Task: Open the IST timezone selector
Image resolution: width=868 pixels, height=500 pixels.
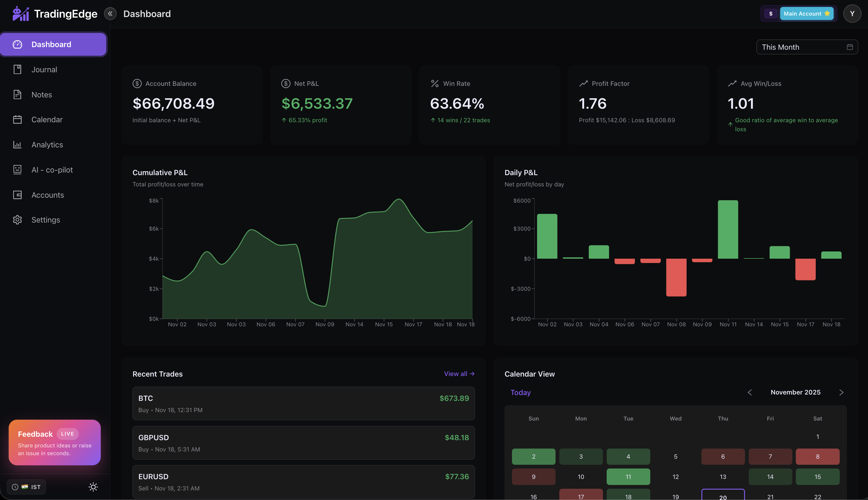Action: (x=26, y=487)
